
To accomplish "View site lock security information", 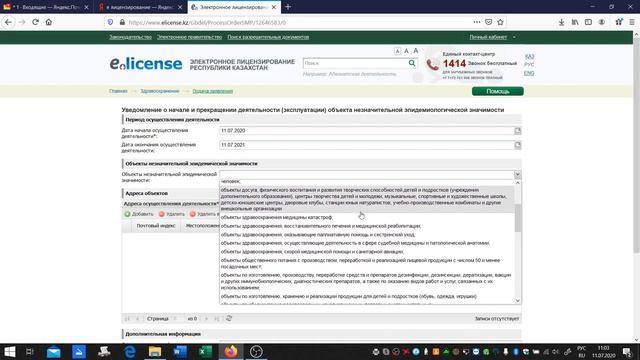I will coord(122,22).
